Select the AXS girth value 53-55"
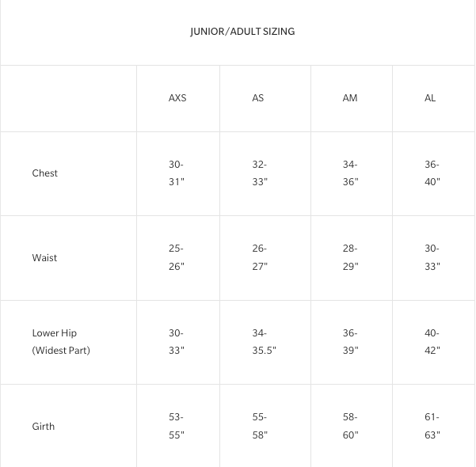Image resolution: width=476 pixels, height=467 pixels. 176,426
